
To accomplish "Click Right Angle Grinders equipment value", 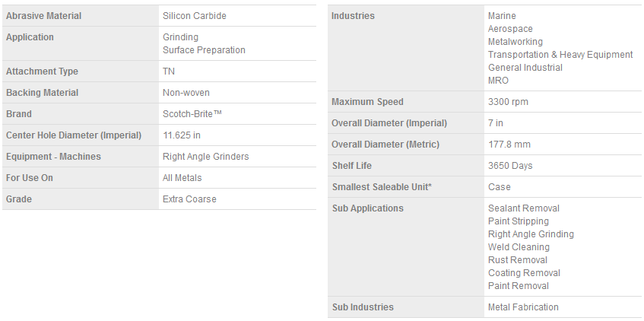I will point(205,157).
